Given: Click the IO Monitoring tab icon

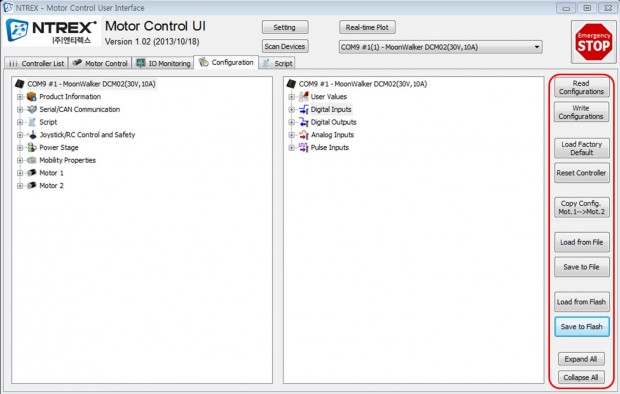Looking at the screenshot, I should click(140, 63).
